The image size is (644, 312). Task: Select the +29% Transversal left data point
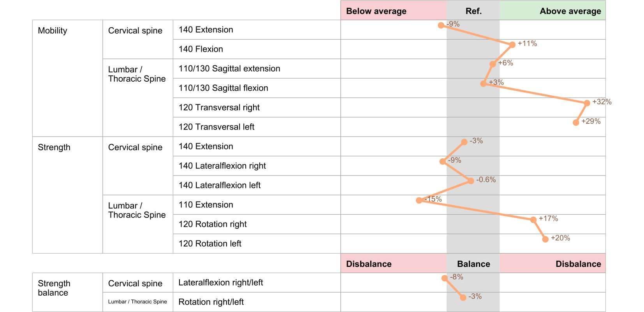pyautogui.click(x=576, y=123)
